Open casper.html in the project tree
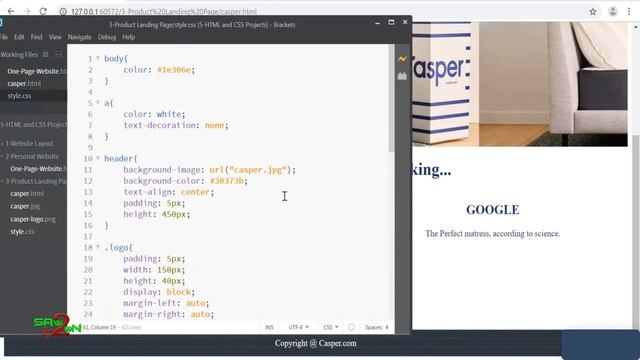Screen dimensions: 640x360 pos(27,194)
